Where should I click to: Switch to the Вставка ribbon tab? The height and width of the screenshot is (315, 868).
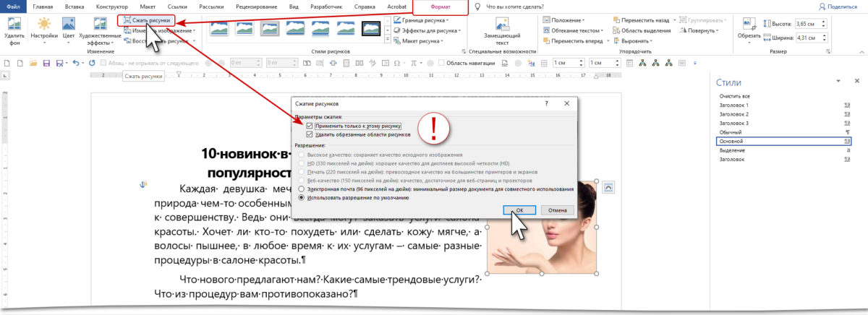(74, 6)
